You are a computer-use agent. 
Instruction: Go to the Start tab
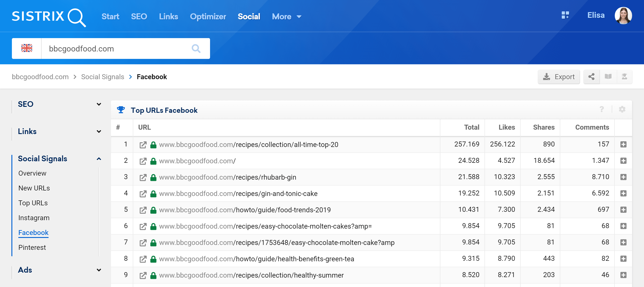coord(110,17)
